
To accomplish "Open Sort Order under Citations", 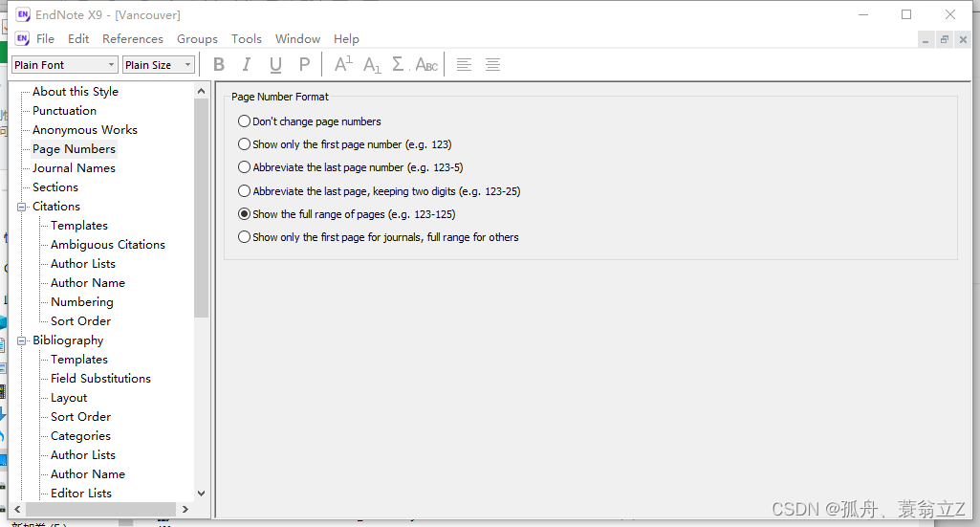I will (x=80, y=320).
